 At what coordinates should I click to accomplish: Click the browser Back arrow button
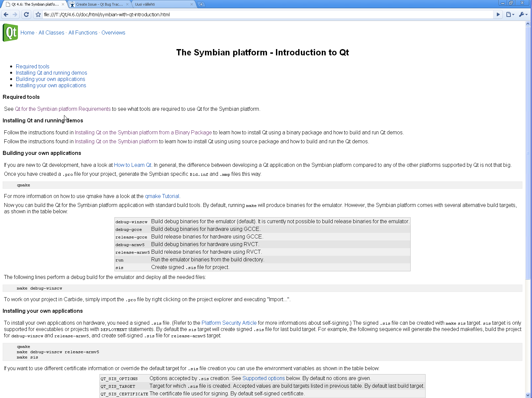6,15
